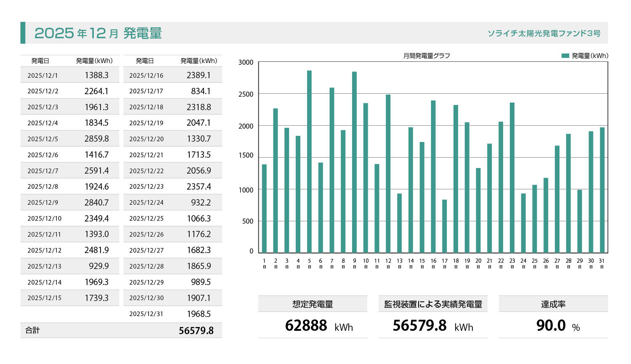Select the 62888 kWh expected value

tap(318, 326)
